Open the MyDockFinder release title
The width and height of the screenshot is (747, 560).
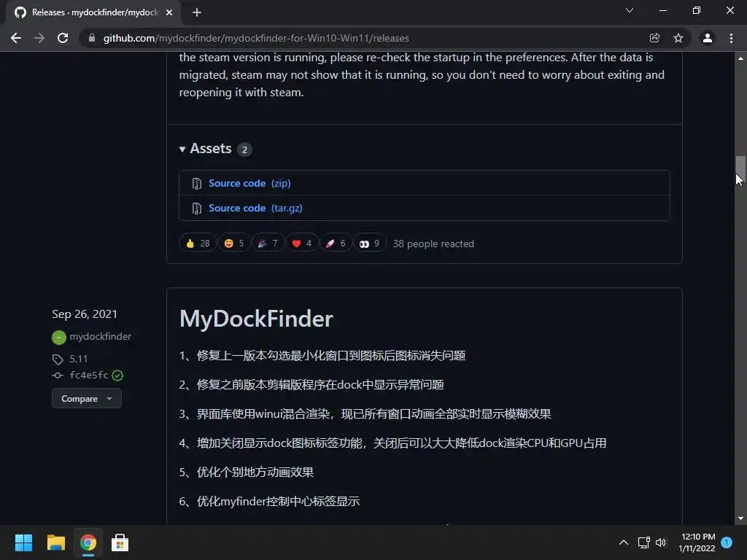coord(256,319)
